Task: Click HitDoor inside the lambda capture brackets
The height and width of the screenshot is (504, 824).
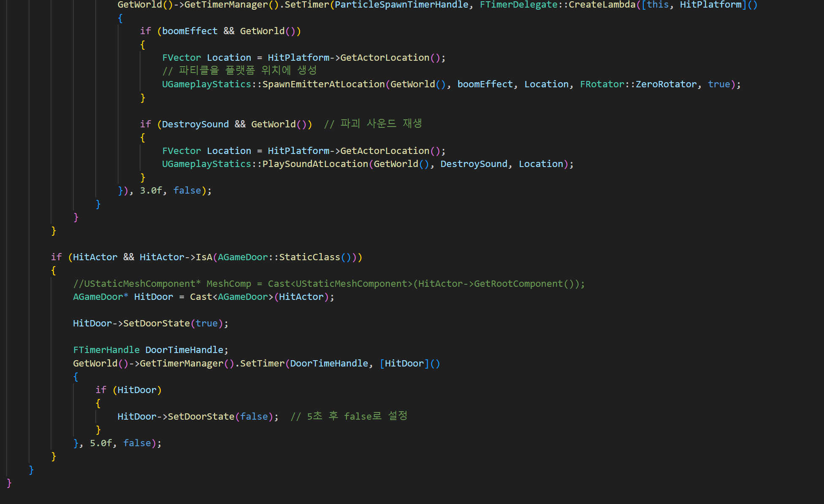Action: point(404,363)
